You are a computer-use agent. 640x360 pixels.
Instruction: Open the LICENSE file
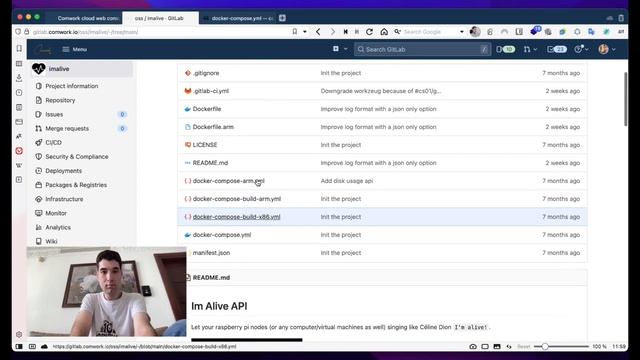tap(205, 145)
